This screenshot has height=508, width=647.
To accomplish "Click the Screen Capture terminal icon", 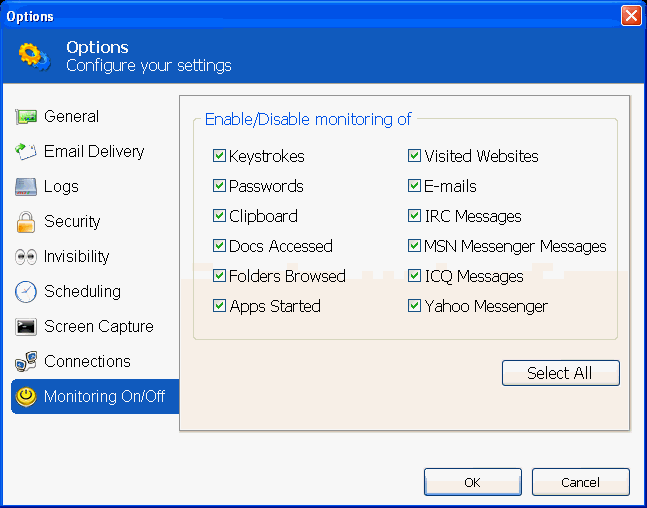I will tap(26, 327).
